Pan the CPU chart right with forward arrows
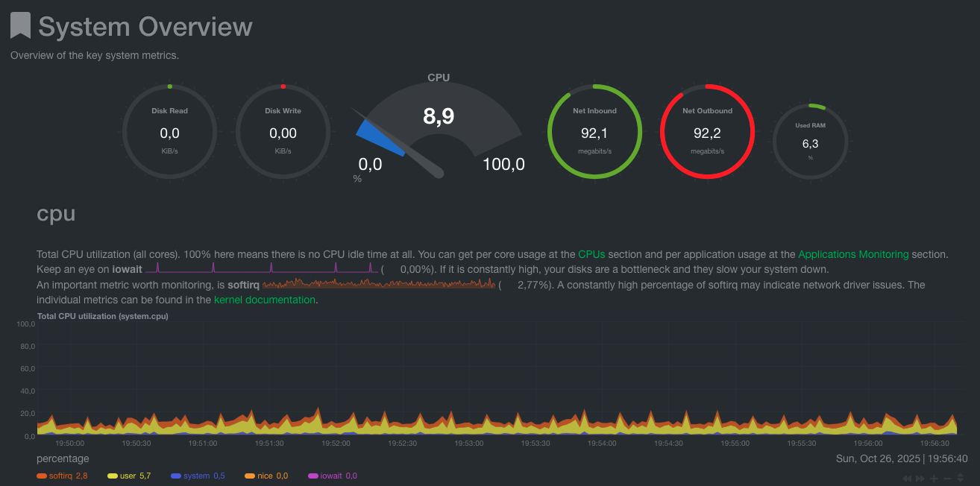The image size is (980, 486). [920, 478]
